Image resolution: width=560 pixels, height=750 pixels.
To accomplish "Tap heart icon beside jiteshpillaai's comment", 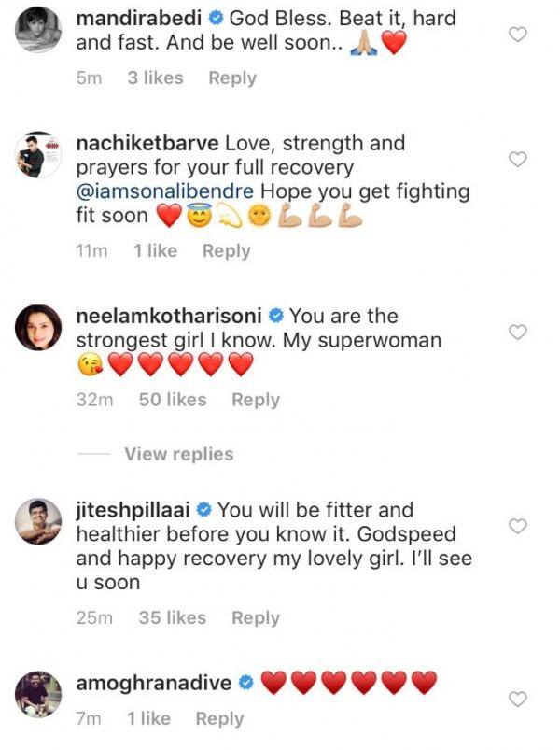I will (518, 527).
